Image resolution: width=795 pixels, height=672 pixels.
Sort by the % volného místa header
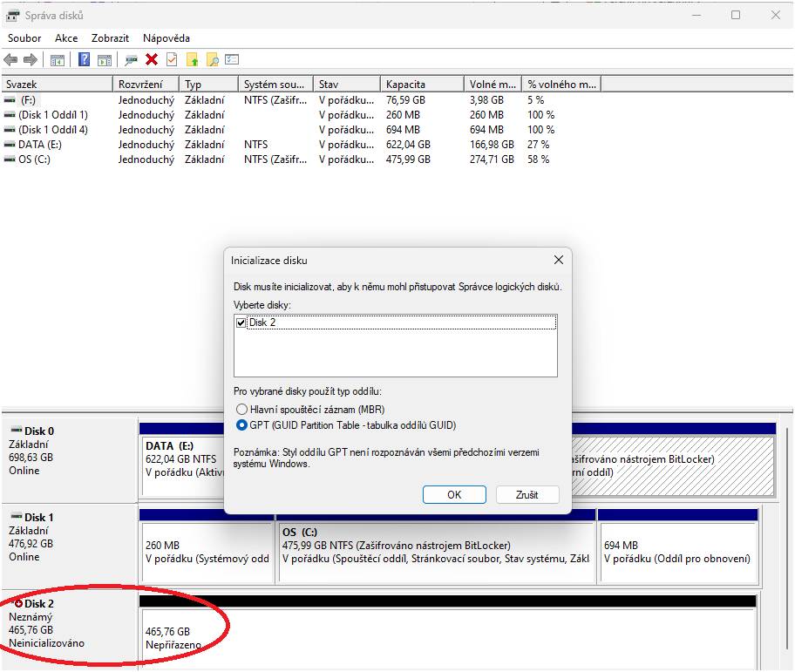click(x=561, y=85)
